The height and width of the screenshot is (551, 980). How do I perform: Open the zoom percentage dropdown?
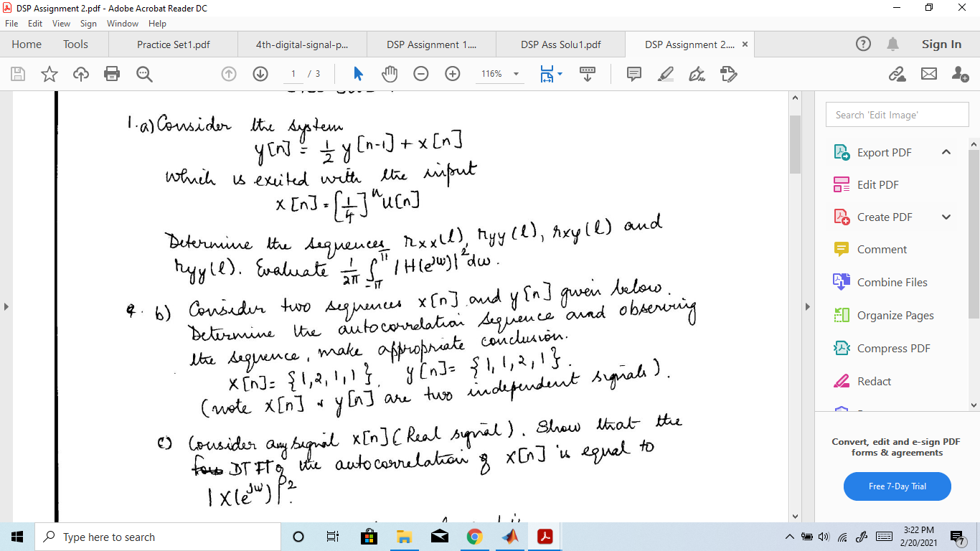515,73
